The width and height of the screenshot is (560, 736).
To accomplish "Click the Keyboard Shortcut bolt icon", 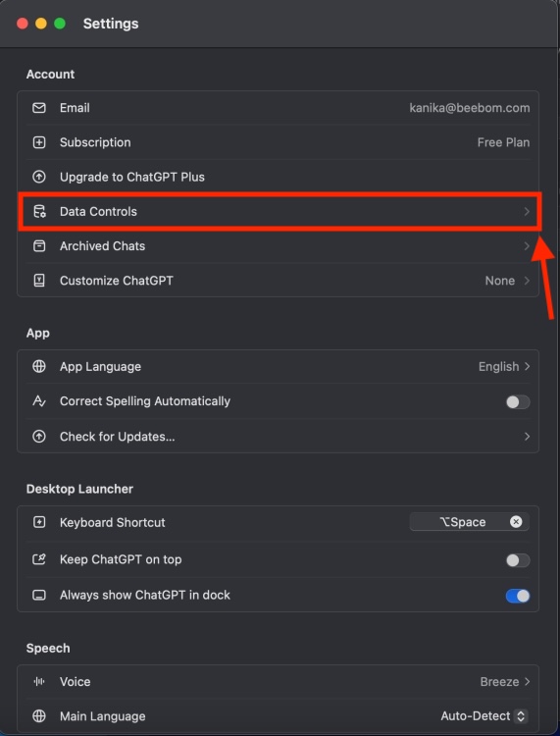I will point(39,522).
